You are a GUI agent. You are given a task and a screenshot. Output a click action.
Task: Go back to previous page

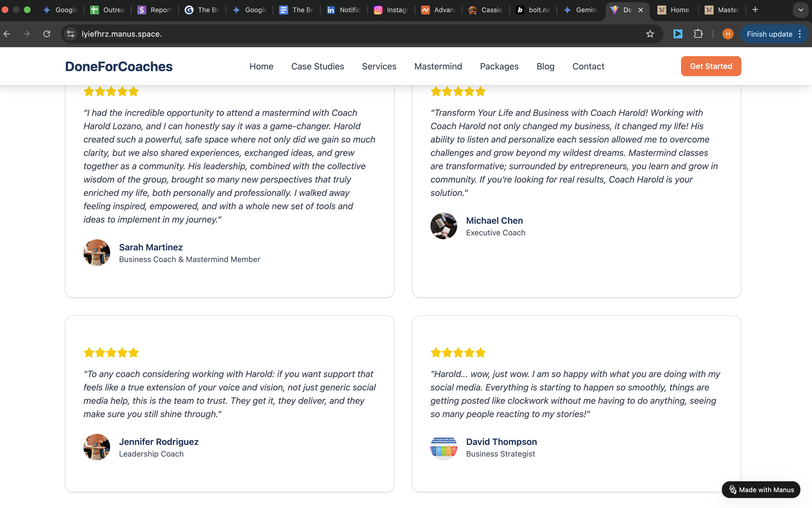tap(7, 34)
